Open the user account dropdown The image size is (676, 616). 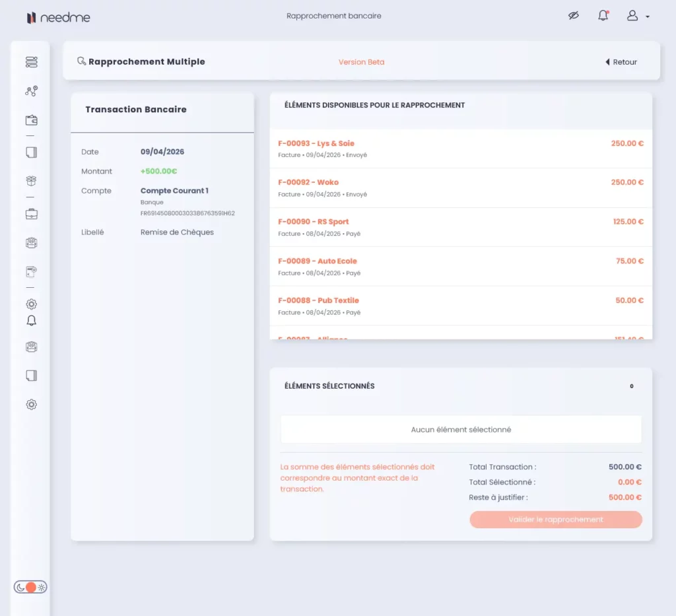pyautogui.click(x=637, y=16)
